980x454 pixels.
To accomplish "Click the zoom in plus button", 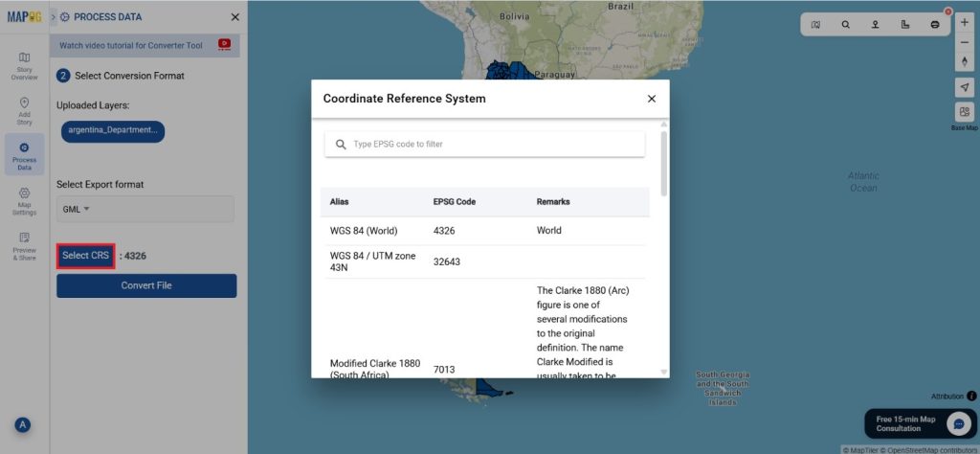I will tap(964, 22).
